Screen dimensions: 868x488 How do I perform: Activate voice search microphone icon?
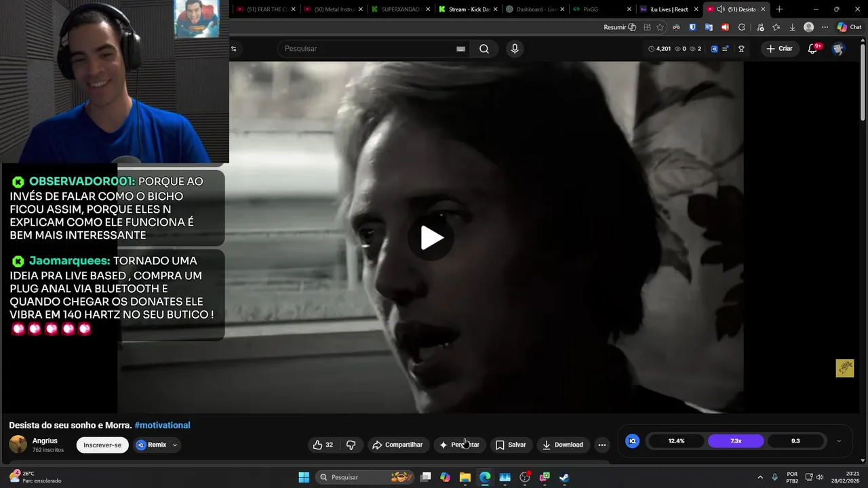515,49
